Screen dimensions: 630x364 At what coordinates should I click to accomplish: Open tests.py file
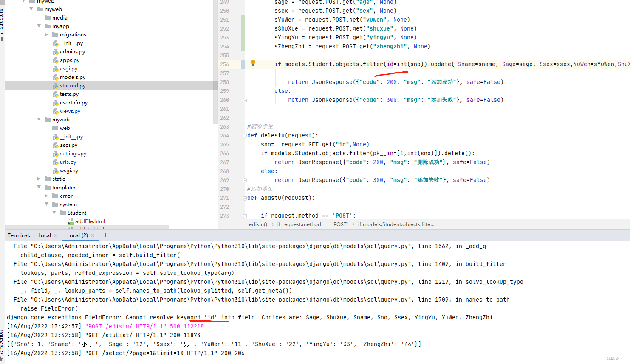pyautogui.click(x=69, y=94)
